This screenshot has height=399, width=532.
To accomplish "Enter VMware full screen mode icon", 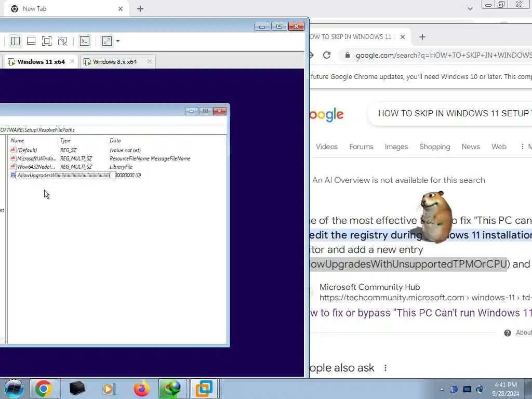I will [x=47, y=41].
